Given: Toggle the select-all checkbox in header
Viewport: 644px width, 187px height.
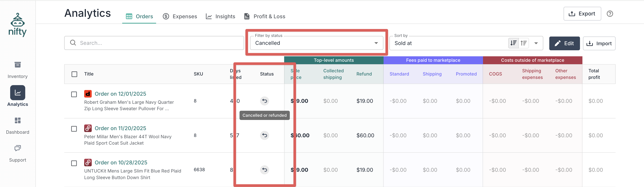Looking at the screenshot, I should [74, 74].
